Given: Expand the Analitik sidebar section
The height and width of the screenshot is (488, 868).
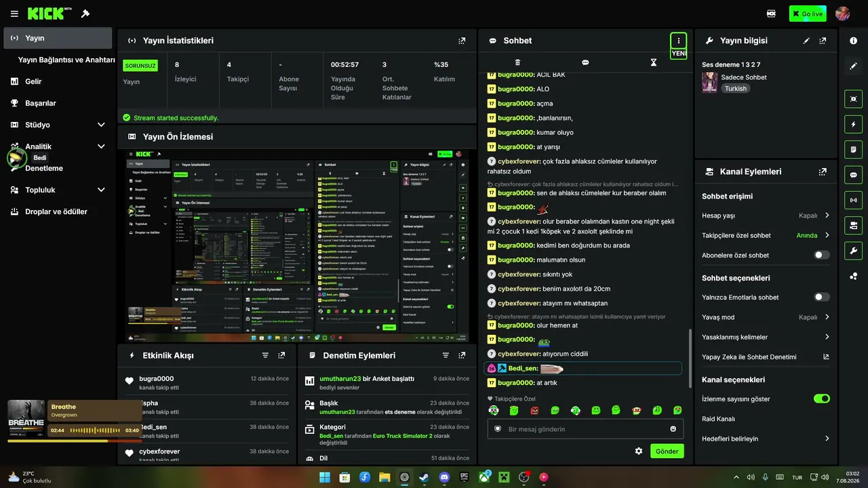Looking at the screenshot, I should [x=101, y=146].
